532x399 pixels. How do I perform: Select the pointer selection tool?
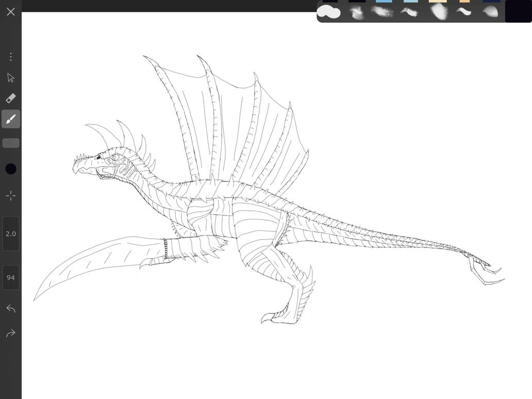(x=11, y=77)
